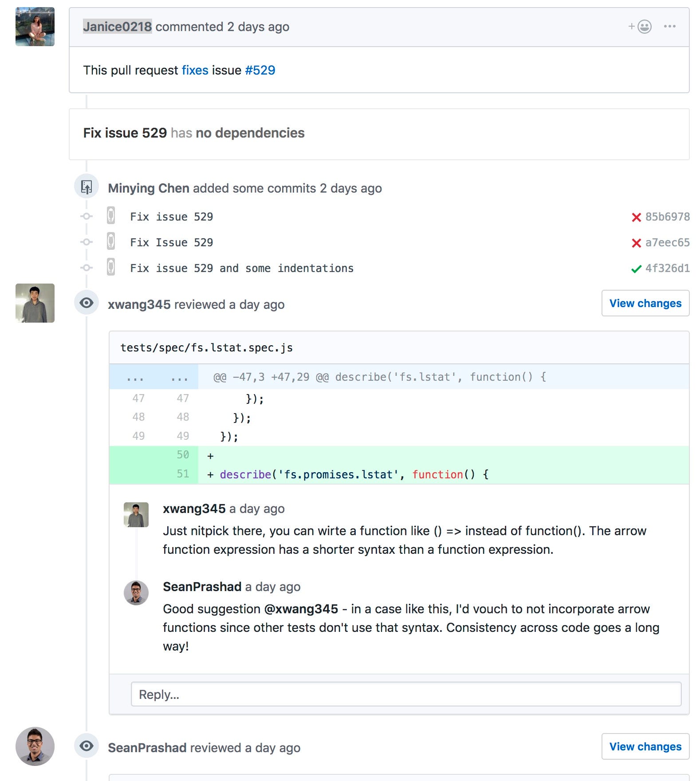Open commit 85b6978 hash link
The width and height of the screenshot is (700, 781).
pos(667,217)
